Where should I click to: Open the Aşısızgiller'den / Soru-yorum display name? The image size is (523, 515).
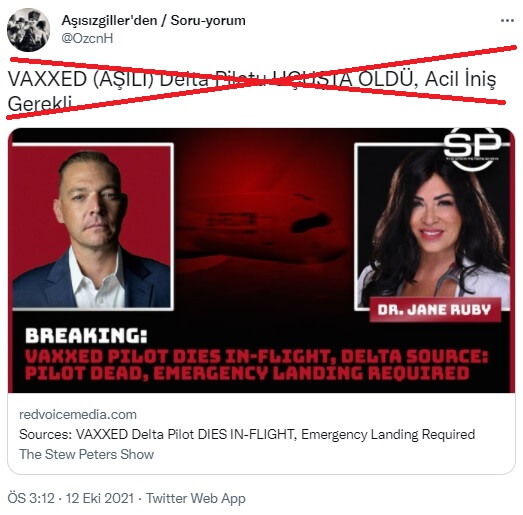[153, 20]
